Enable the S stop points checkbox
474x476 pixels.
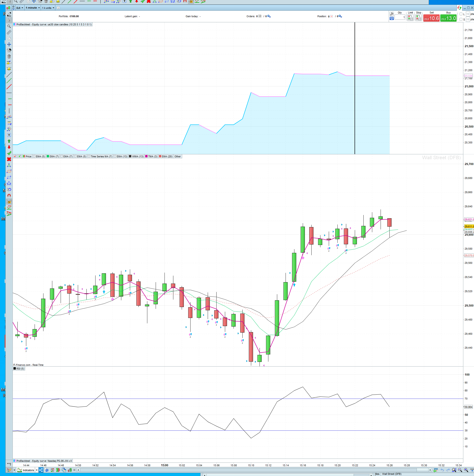[x=461, y=20]
